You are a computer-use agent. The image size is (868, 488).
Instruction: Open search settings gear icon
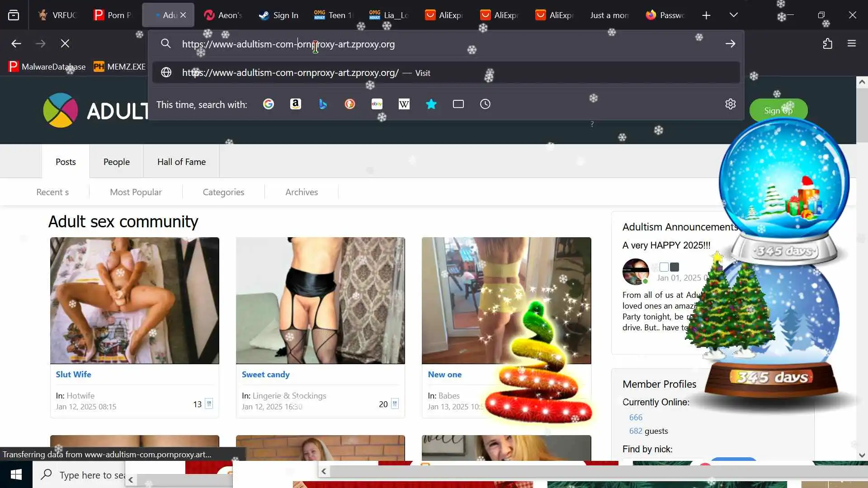pyautogui.click(x=731, y=104)
